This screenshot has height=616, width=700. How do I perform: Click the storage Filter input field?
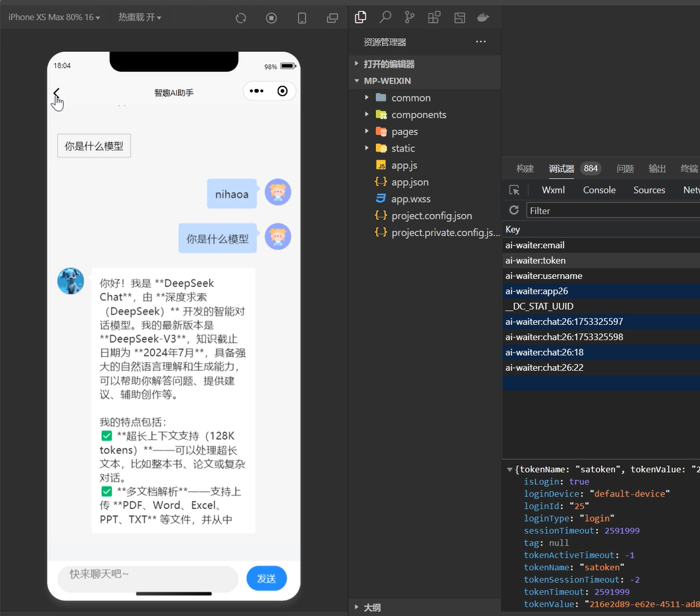(613, 211)
